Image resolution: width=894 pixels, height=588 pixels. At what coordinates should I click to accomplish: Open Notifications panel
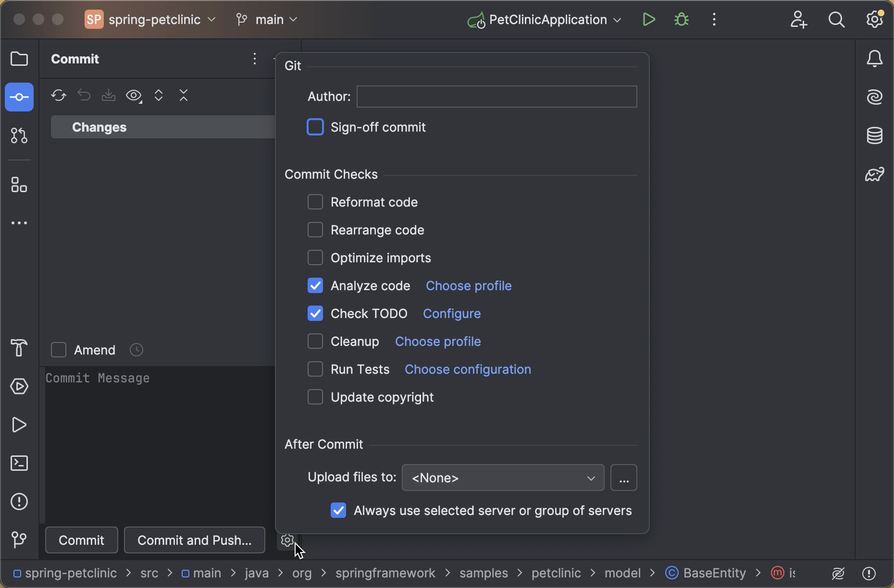(x=875, y=59)
